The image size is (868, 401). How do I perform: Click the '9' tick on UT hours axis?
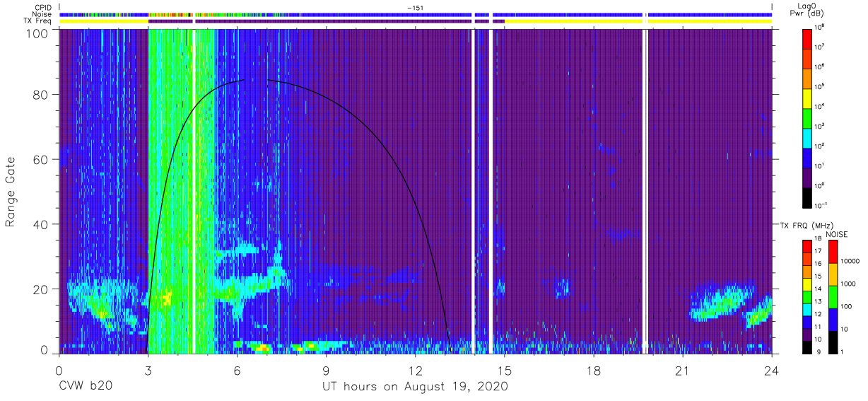click(x=326, y=370)
